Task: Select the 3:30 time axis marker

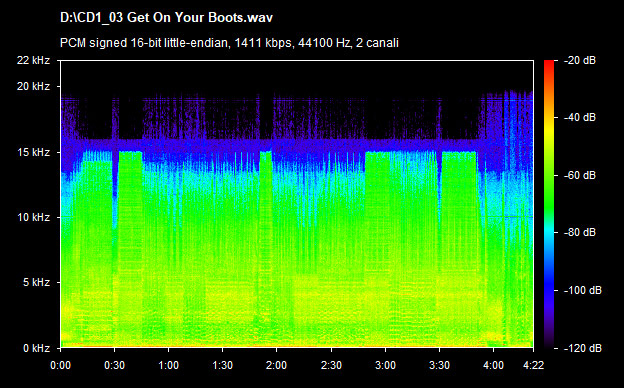Action: 439,365
